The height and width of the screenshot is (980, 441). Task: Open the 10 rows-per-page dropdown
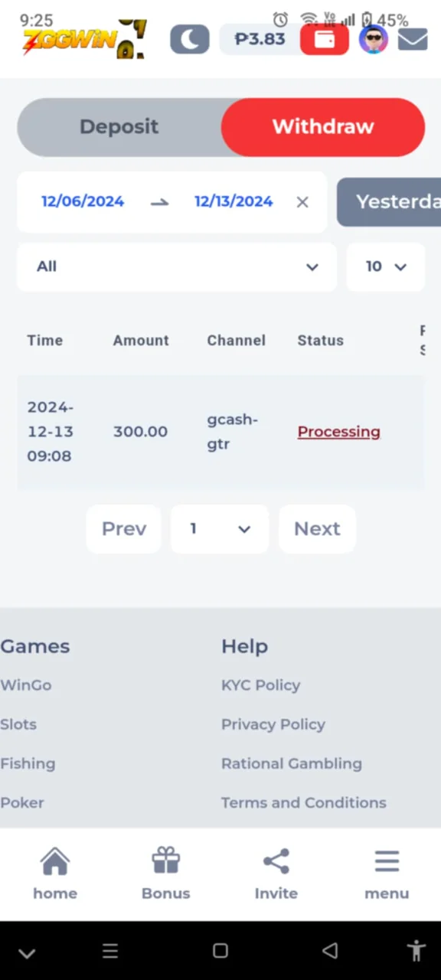coord(386,266)
